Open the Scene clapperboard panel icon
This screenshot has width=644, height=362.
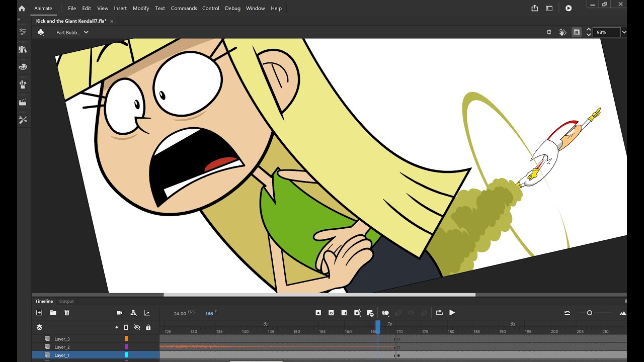(x=23, y=102)
